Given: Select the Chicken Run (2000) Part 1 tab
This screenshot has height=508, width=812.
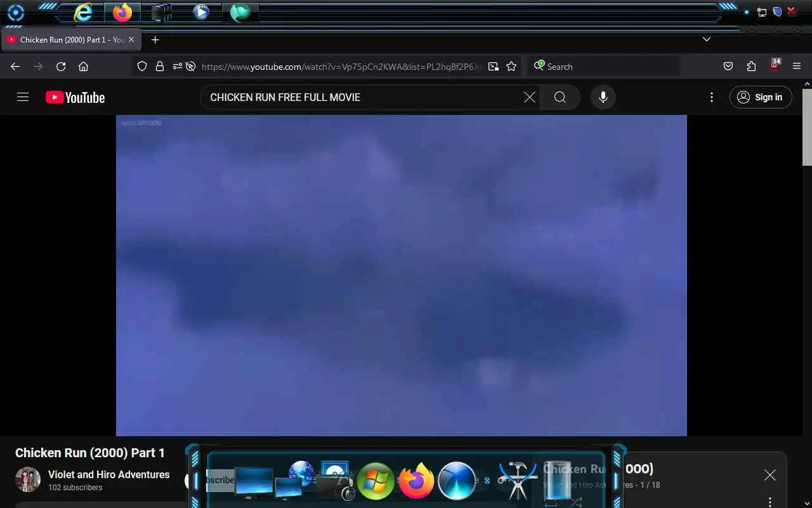Looking at the screenshot, I should [x=71, y=39].
